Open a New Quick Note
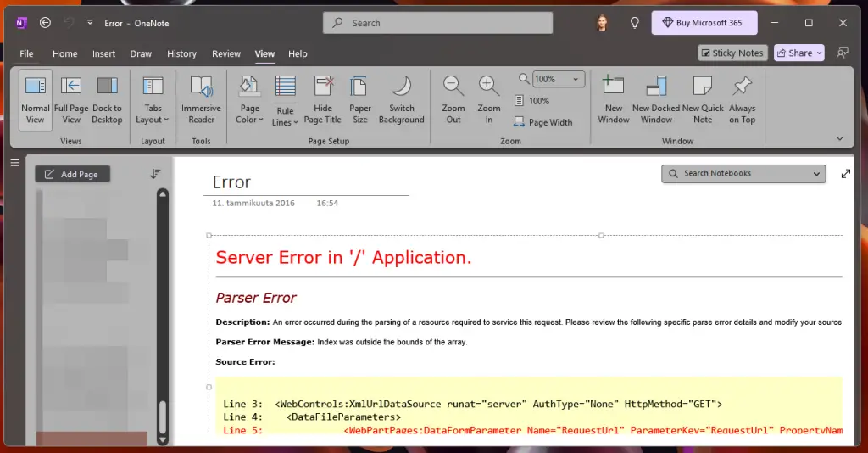The height and width of the screenshot is (453, 868). [x=703, y=99]
